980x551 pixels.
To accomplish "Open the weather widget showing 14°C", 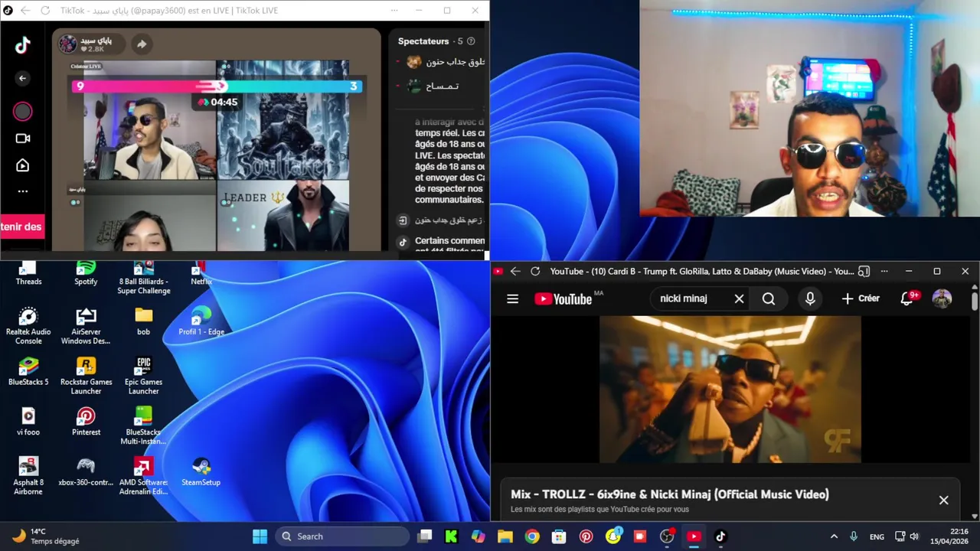I will click(x=46, y=536).
